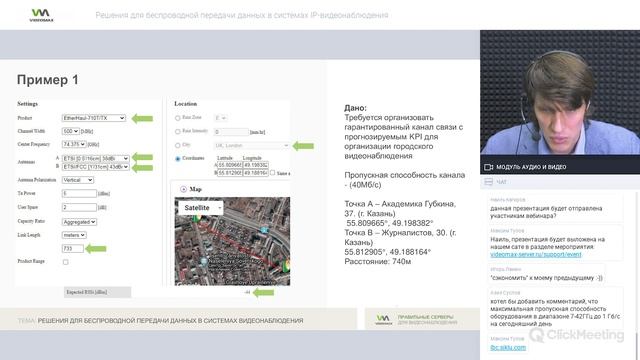Tick the Product Range checkbox
This screenshot has height=360, width=640.
(66, 262)
